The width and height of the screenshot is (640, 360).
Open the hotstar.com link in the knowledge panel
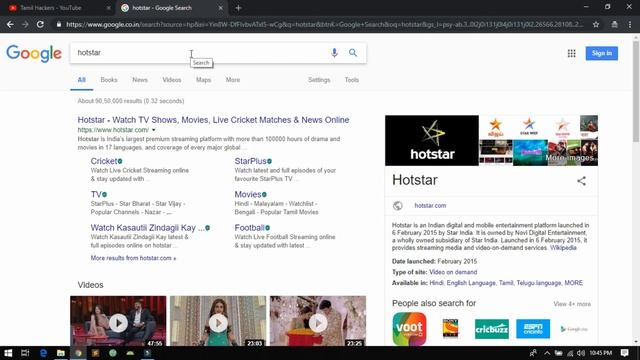tap(430, 206)
